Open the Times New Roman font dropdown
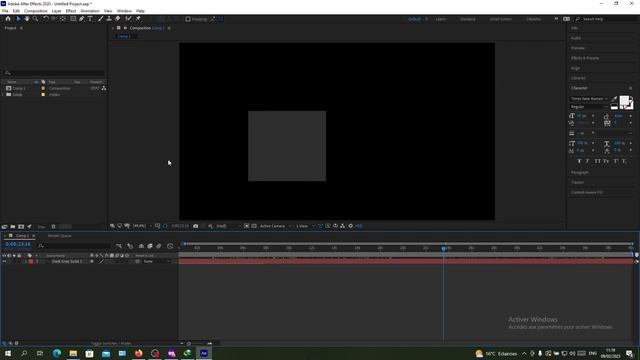The height and width of the screenshot is (360, 640). point(589,98)
